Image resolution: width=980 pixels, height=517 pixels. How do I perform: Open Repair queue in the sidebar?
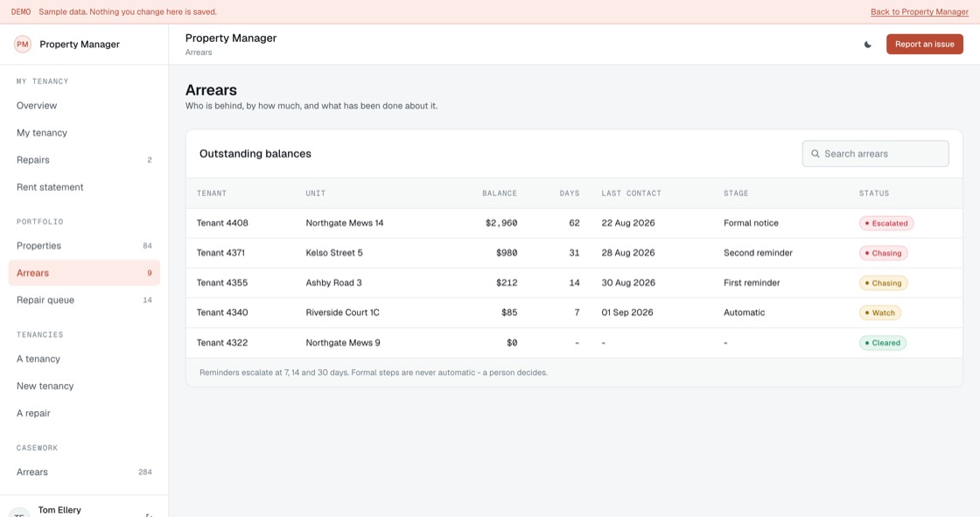pos(84,300)
